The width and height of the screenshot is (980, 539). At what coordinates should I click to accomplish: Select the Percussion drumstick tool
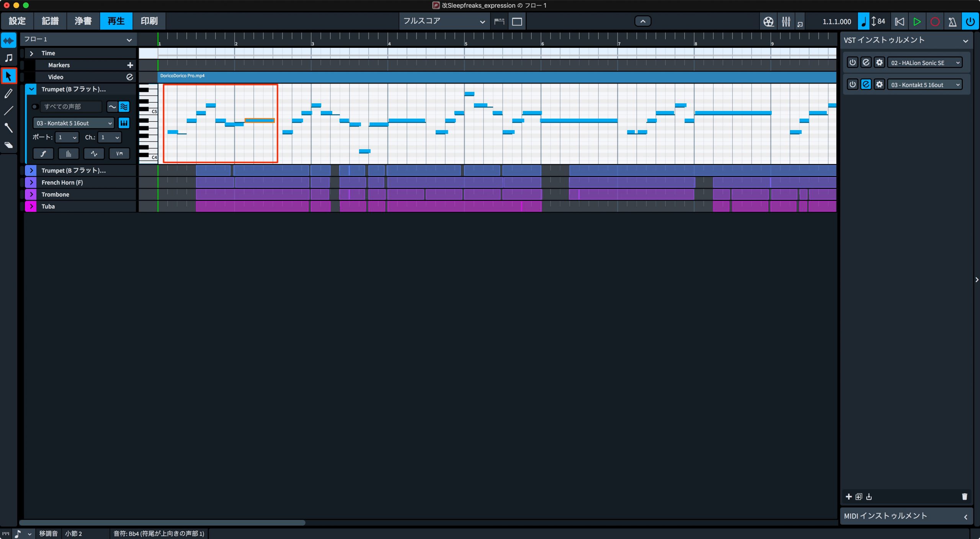pyautogui.click(x=8, y=128)
